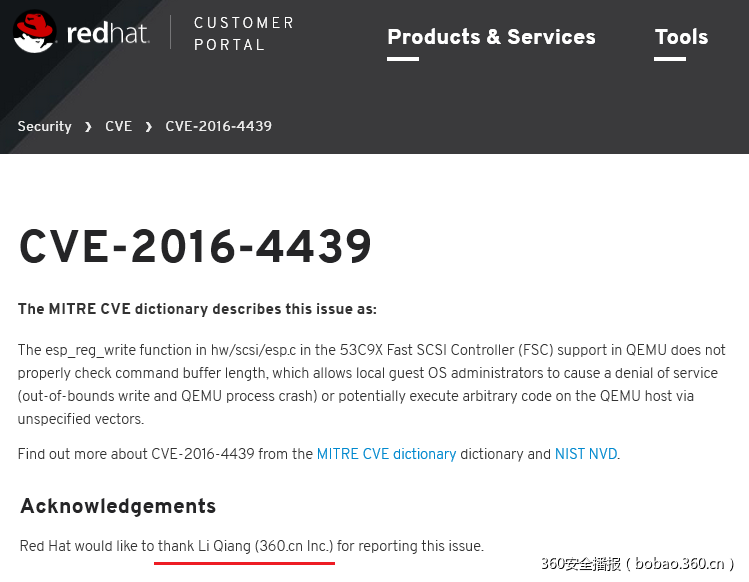Open the Customer Portal home label

243,33
